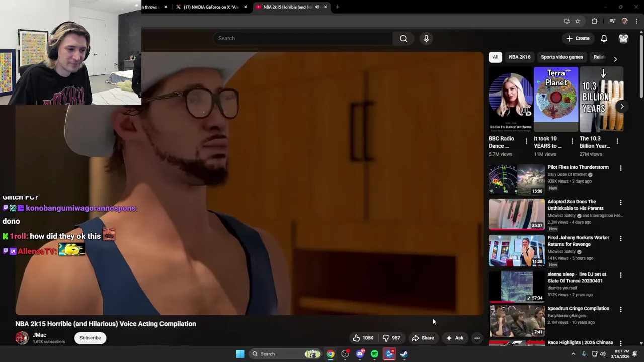Screen dimensions: 644x362
Task: Play Adopted Son video thumbnail
Action: (517, 214)
